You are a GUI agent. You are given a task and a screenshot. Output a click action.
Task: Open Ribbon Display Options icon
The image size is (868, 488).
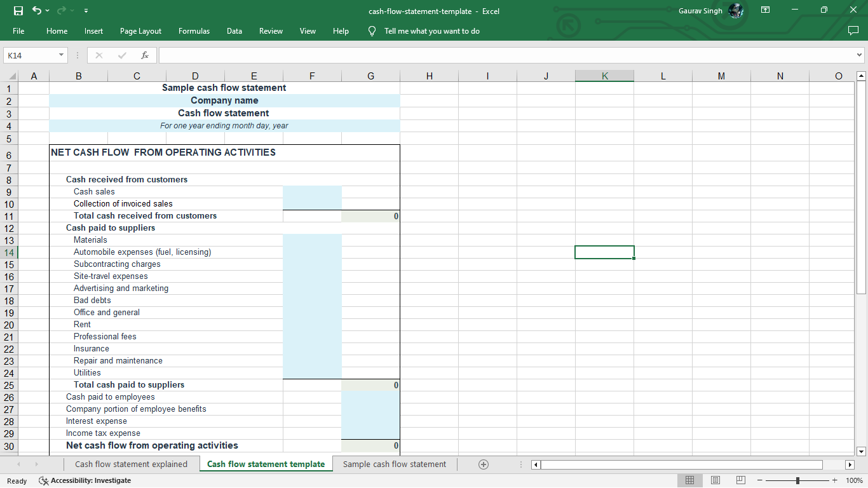click(x=766, y=10)
